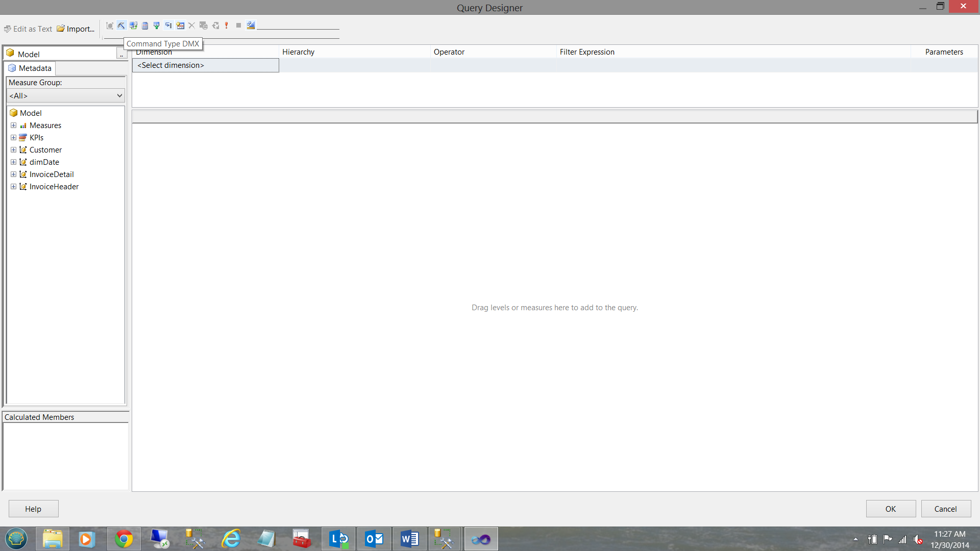
Task: Click the cube selection ellipsis button
Action: click(x=121, y=54)
